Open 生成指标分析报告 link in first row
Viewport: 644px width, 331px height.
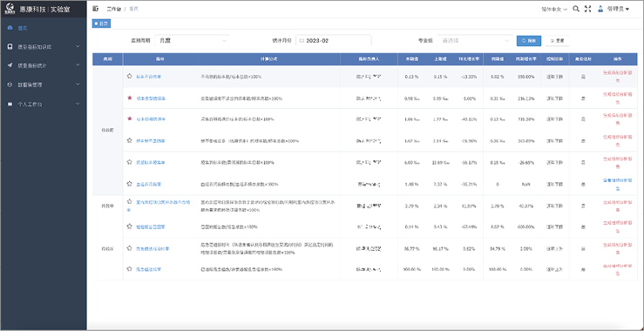[x=615, y=76]
